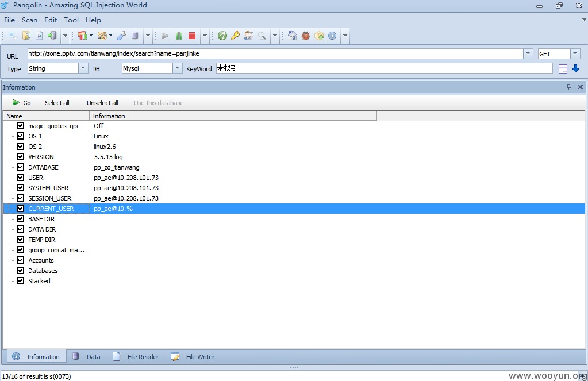The image size is (588, 381).
Task: Open the Edit menu
Action: [51, 20]
